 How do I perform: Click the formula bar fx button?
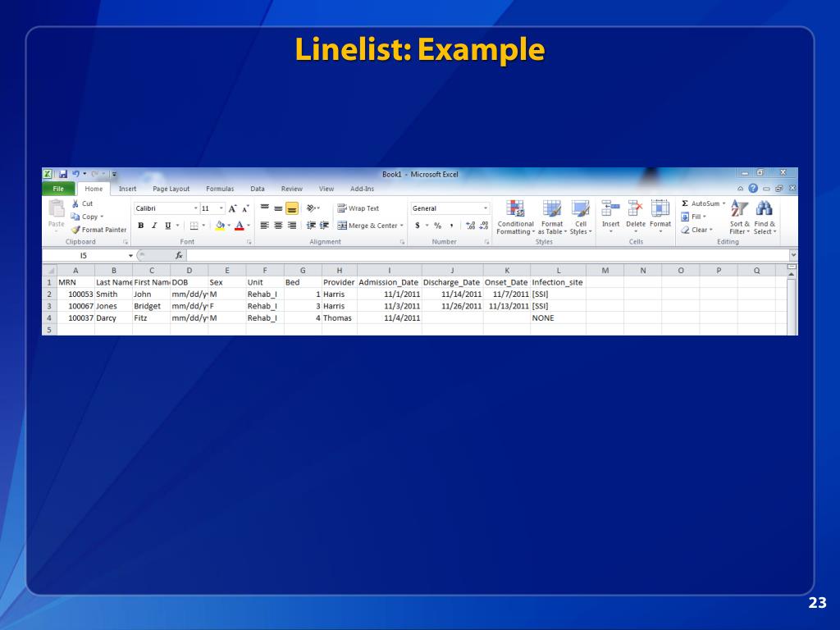179,256
